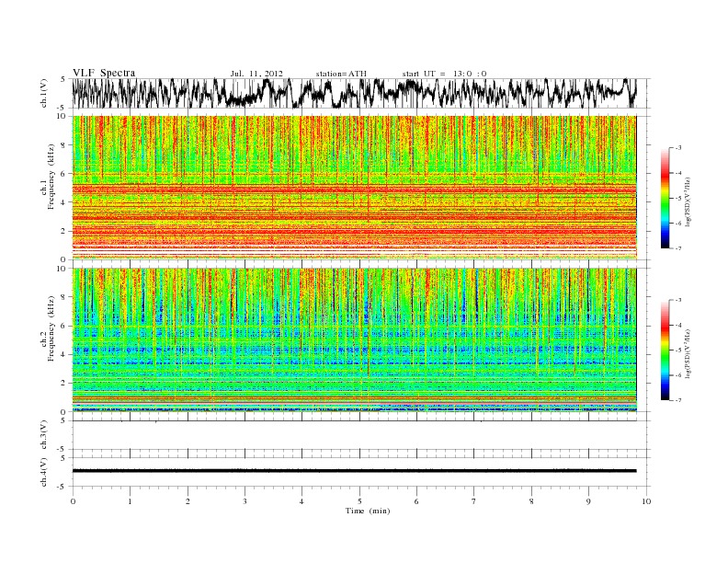The width and height of the screenshot is (728, 563).
Task: Click the ch.1 PSD color scale bar
Action: 665,198
